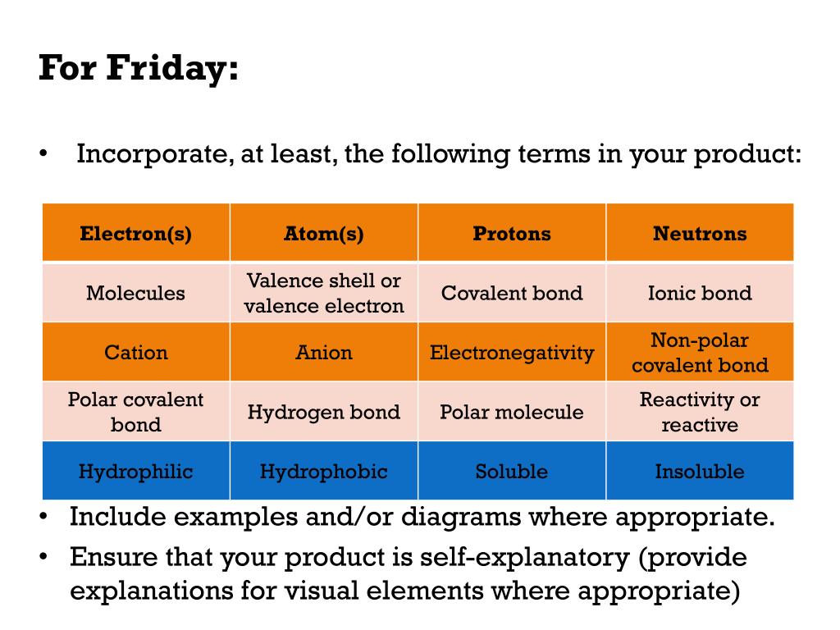Viewport: 840px width, 630px height.
Task: Select the Electron(s) header cell
Action: [x=136, y=233]
